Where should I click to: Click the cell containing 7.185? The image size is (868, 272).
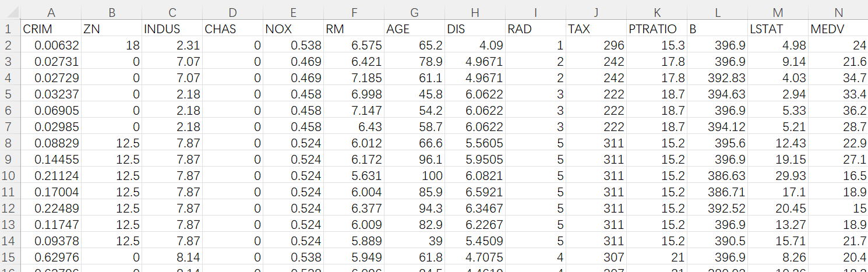tap(354, 78)
